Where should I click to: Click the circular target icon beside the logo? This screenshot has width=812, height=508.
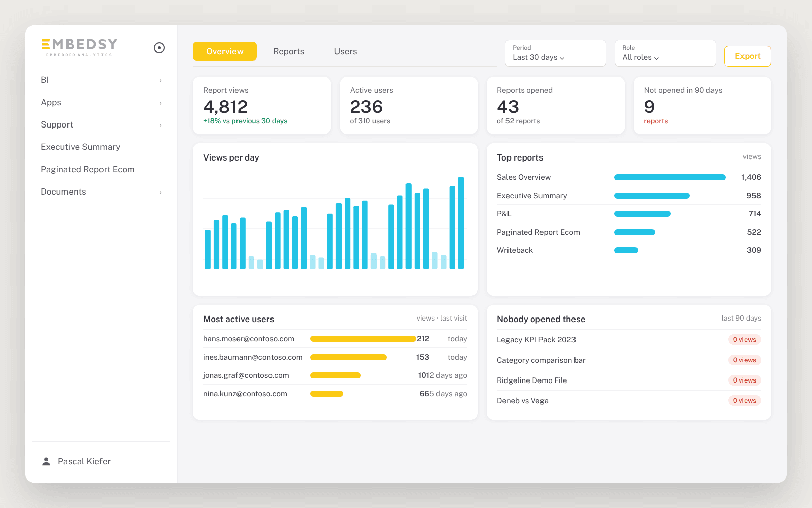[x=159, y=48]
